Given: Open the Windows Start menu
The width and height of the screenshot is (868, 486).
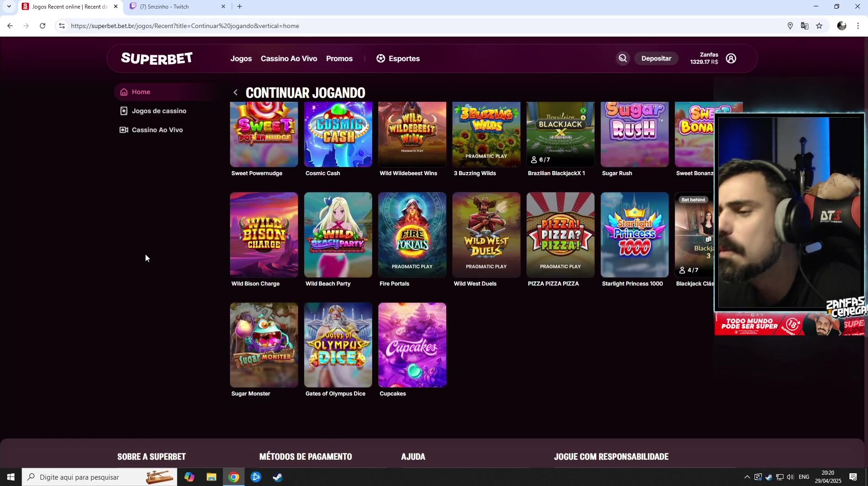Looking at the screenshot, I should (11, 477).
